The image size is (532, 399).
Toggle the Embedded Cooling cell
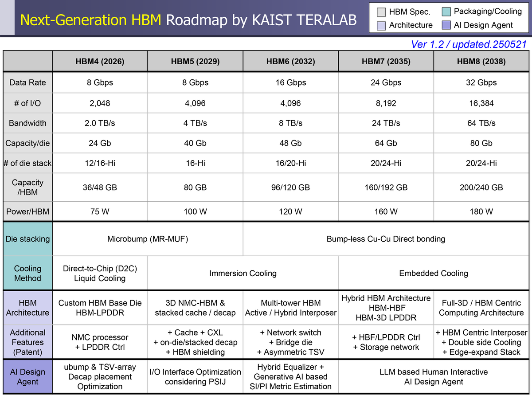click(x=434, y=273)
